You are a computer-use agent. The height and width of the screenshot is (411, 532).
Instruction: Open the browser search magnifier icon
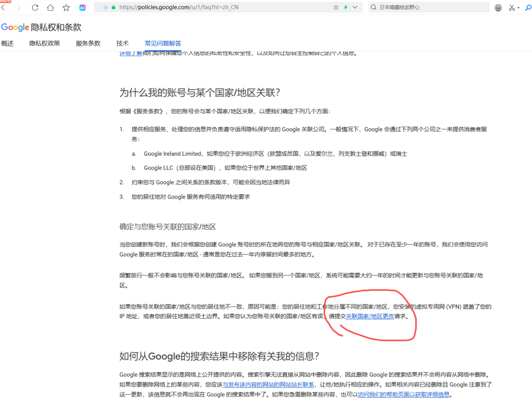(373, 8)
